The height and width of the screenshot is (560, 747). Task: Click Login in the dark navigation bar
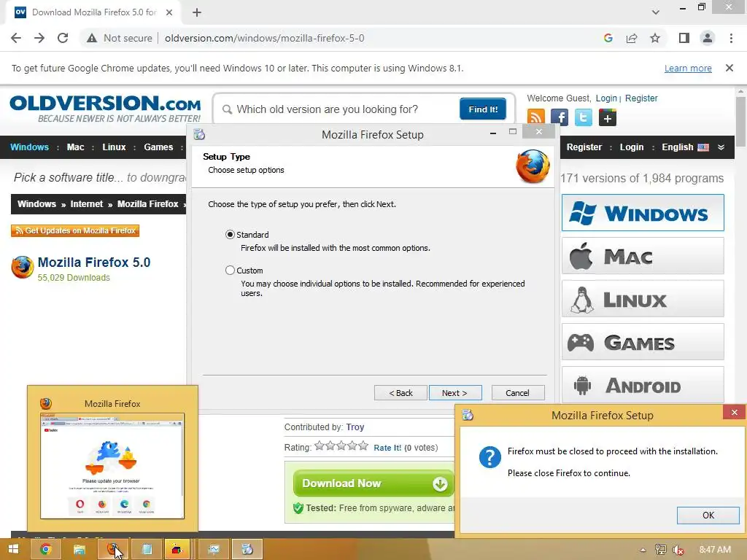(632, 147)
